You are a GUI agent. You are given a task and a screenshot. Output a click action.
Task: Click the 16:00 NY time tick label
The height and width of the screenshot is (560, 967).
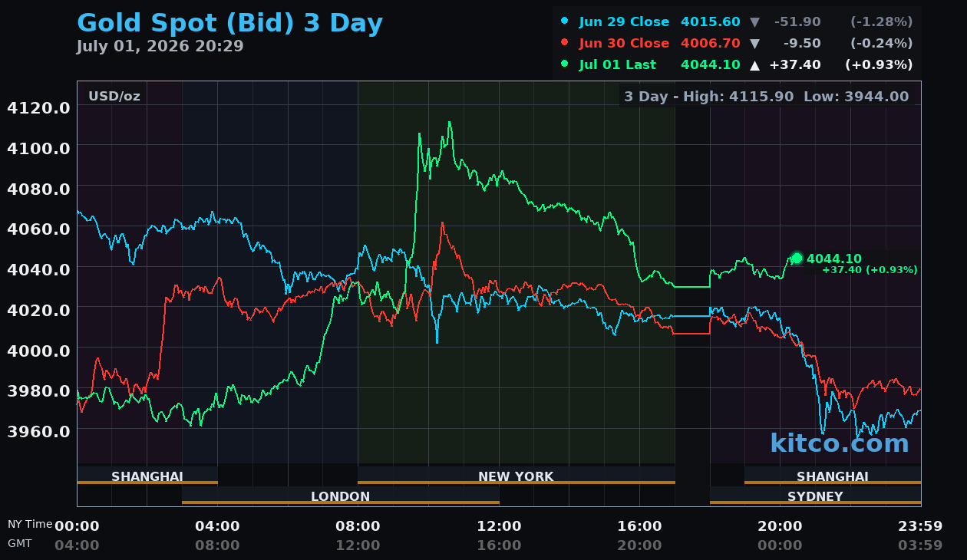tap(639, 526)
